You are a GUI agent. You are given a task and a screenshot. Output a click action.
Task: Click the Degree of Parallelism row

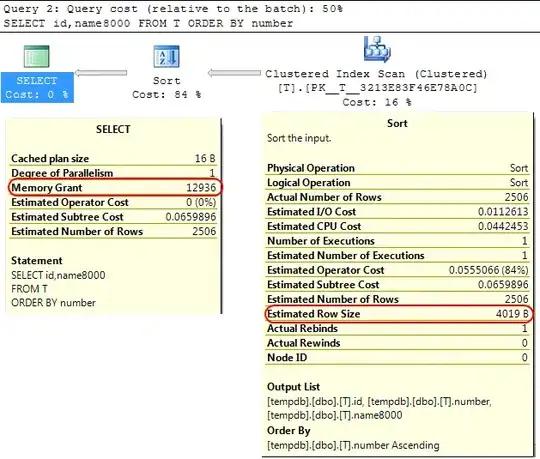tap(114, 173)
